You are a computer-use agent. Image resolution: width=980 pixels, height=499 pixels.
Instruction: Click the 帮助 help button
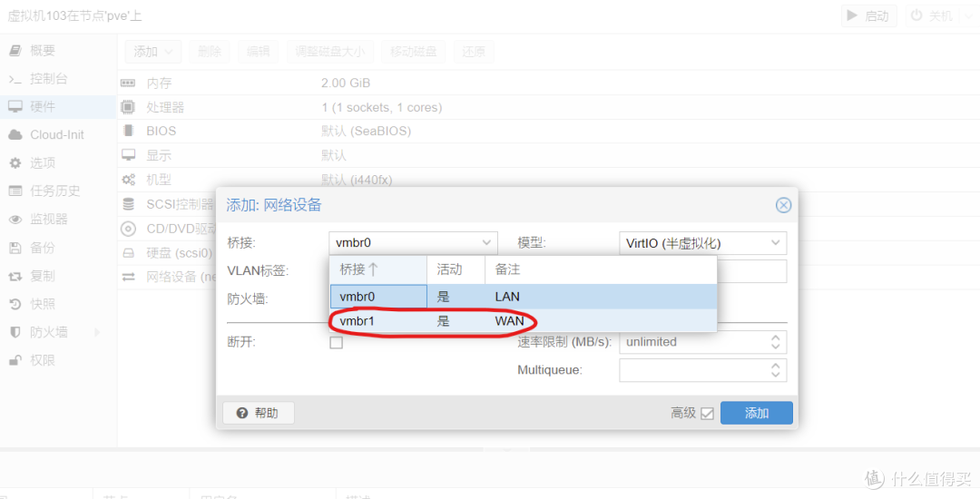[258, 413]
